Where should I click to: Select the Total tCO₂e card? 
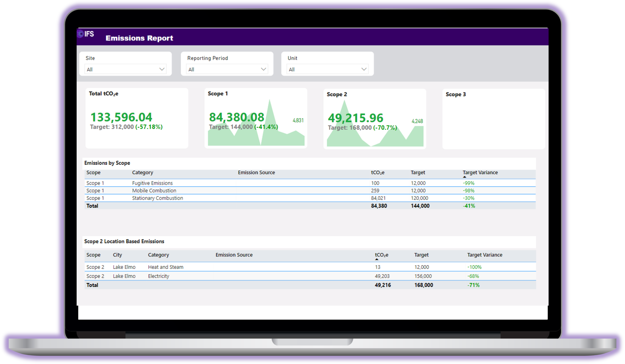point(137,118)
